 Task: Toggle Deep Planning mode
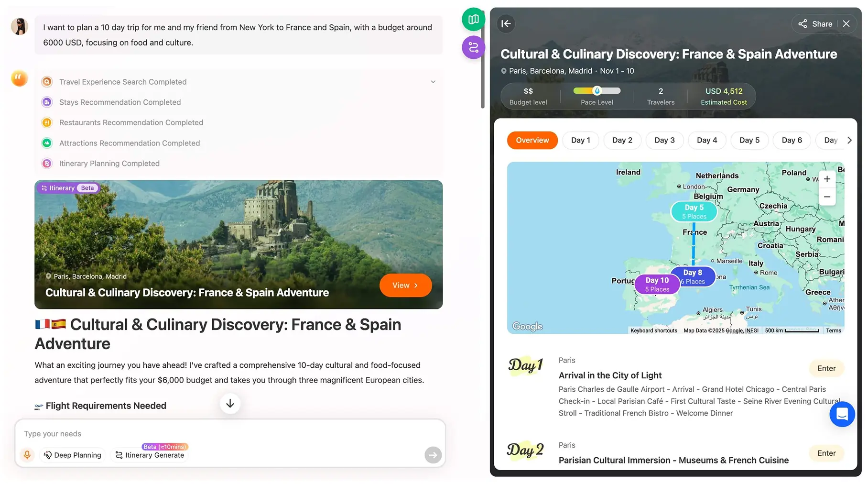(73, 455)
